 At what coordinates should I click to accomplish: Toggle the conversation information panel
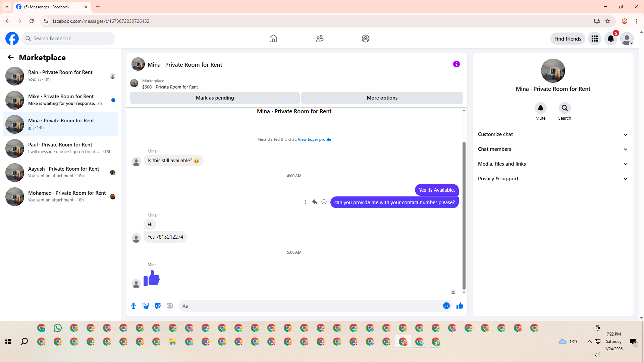click(x=456, y=64)
